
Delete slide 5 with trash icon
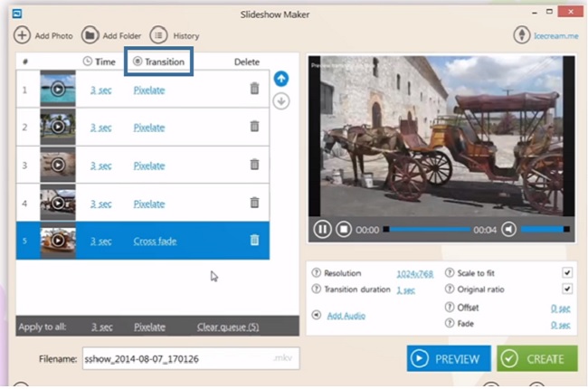pyautogui.click(x=254, y=240)
